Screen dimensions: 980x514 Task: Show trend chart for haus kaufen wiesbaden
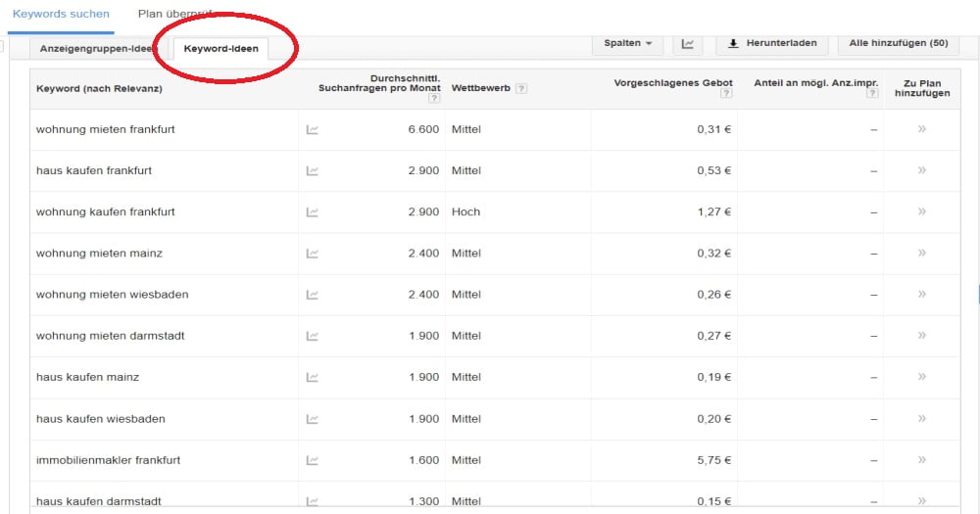click(313, 419)
